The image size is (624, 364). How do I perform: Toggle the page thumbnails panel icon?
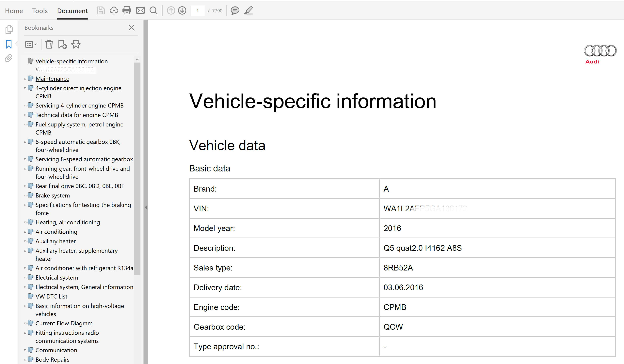coord(9,30)
